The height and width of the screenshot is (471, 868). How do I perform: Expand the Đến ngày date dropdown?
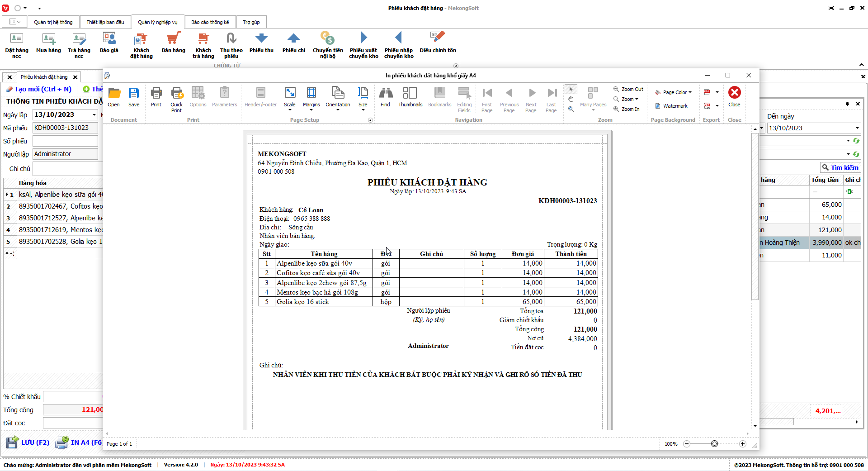pyautogui.click(x=857, y=128)
